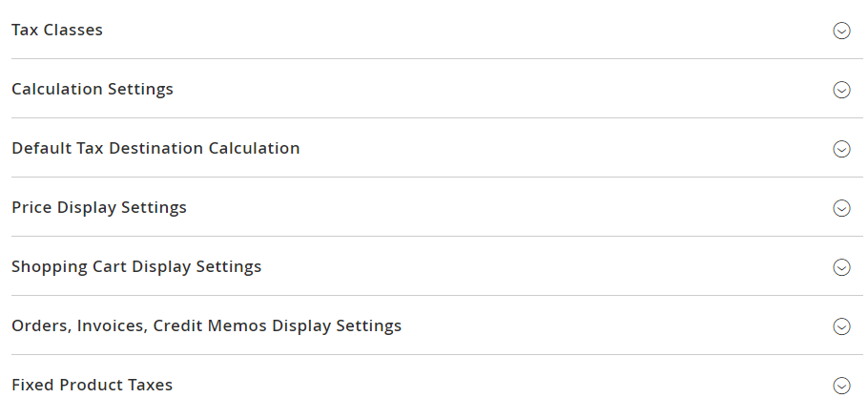This screenshot has width=868, height=419.
Task: Click the chevron icon beside Tax Classes
Action: [841, 31]
